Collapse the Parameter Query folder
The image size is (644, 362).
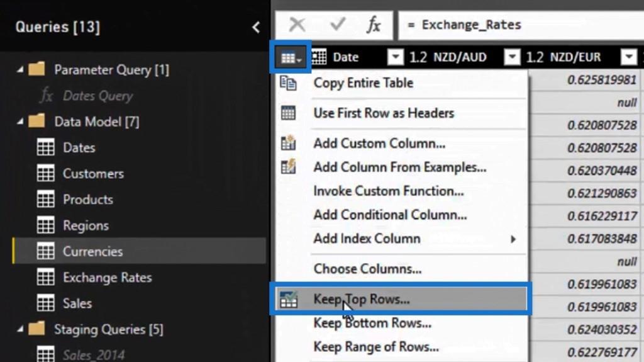pyautogui.click(x=21, y=70)
